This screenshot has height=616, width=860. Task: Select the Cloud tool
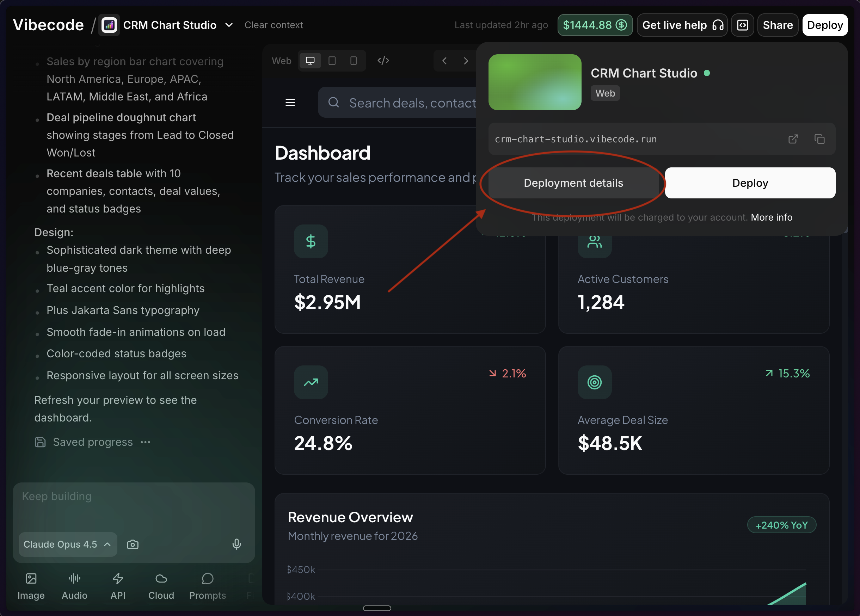(x=161, y=586)
